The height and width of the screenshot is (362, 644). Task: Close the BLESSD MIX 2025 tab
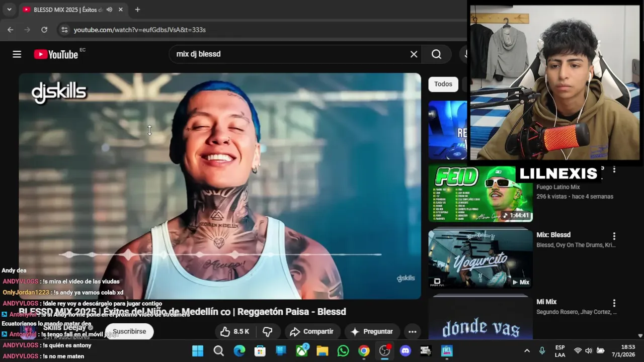[x=121, y=10]
